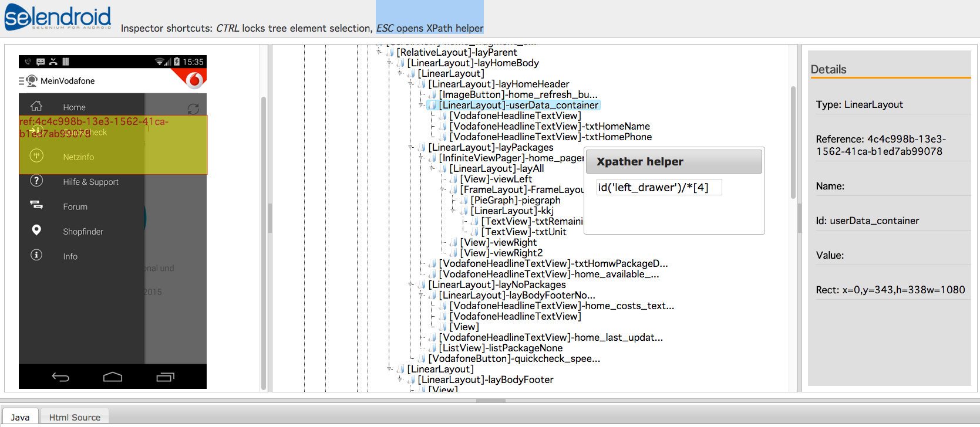Tap the Vodafone logo in header
The height and width of the screenshot is (427, 980).
click(195, 80)
